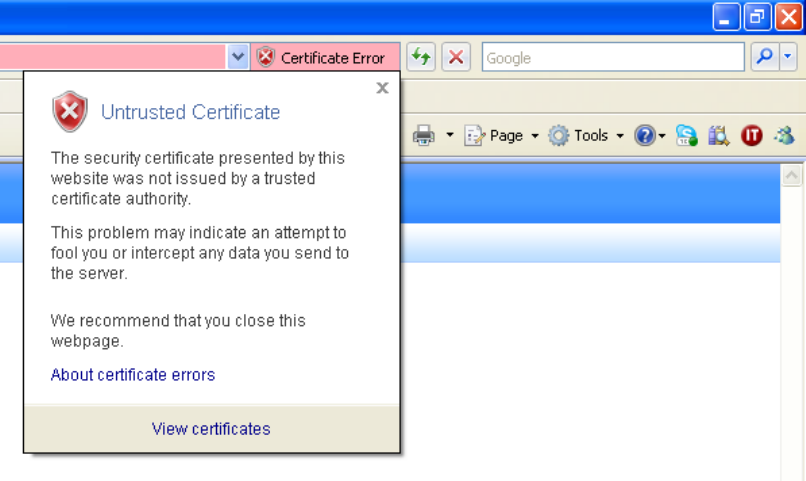Open the address bar history dropdown
The width and height of the screenshot is (806, 481).
coord(237,57)
